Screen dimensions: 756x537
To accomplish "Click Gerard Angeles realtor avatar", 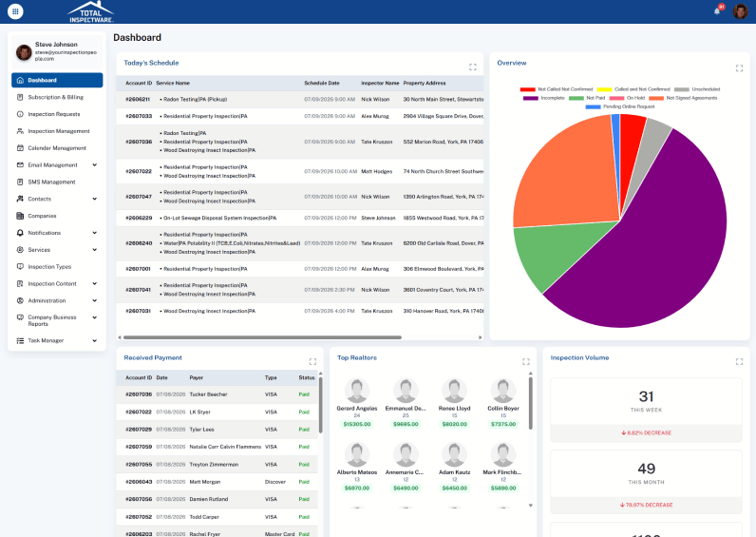I will [357, 391].
